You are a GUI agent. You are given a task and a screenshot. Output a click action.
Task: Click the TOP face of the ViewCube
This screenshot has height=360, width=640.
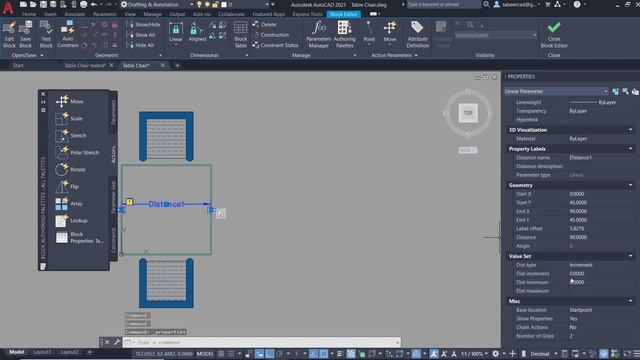[468, 113]
